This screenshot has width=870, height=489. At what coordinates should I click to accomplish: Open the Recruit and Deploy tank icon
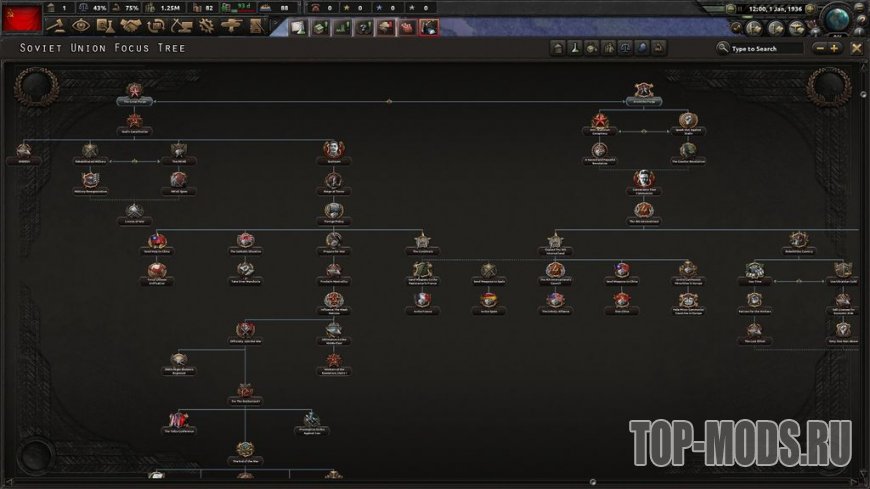tap(231, 26)
